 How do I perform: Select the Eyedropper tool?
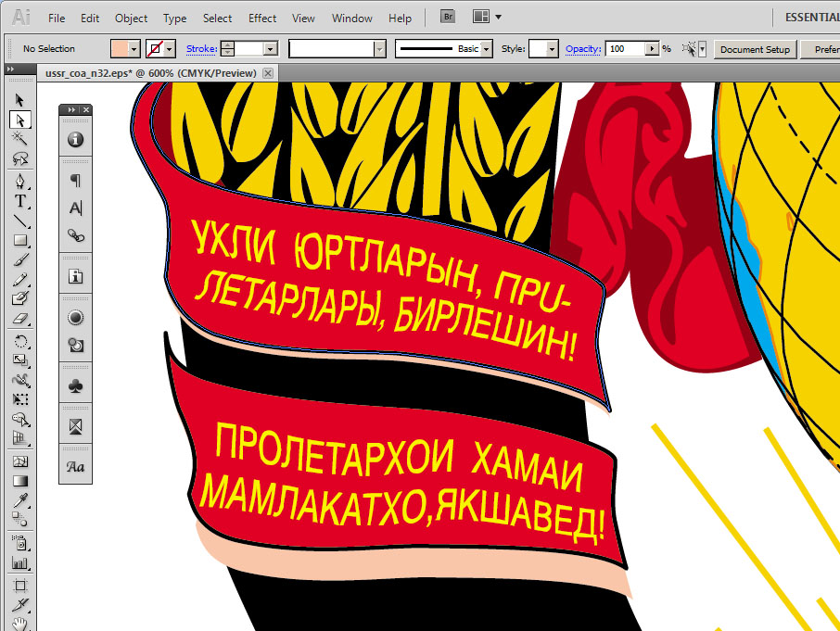(x=19, y=500)
